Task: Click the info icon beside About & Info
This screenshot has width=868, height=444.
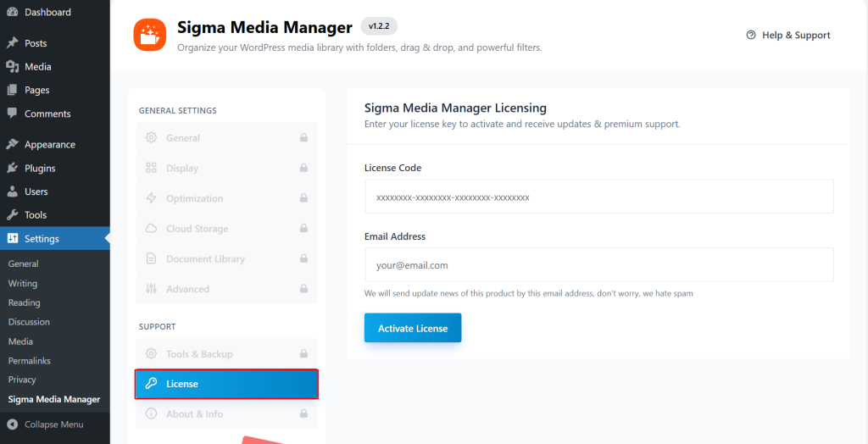Action: coord(151,414)
